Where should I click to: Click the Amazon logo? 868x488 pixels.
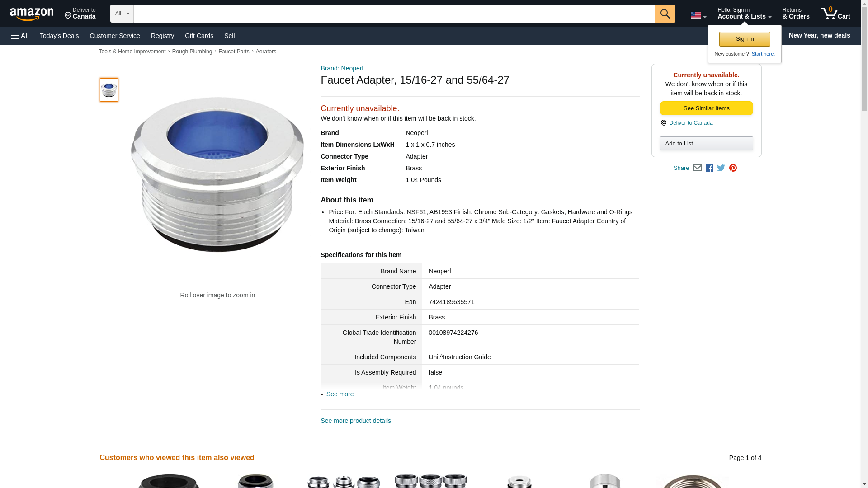(x=32, y=14)
